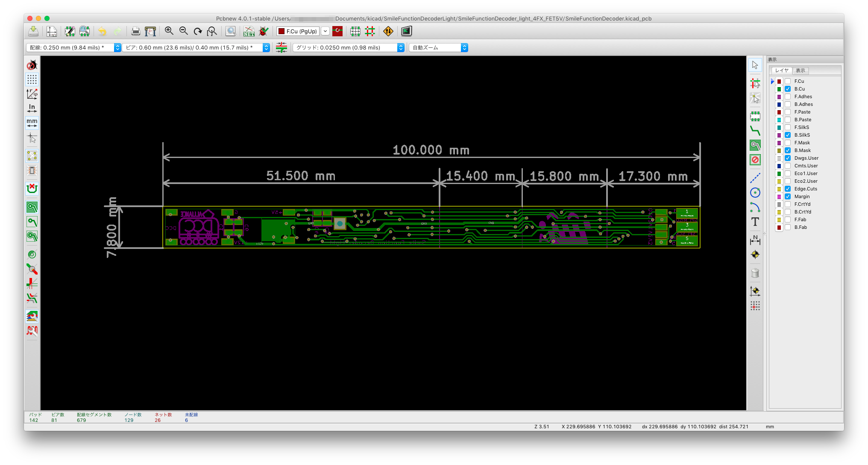Uncheck the B.SilkS layer checkbox

pos(788,135)
